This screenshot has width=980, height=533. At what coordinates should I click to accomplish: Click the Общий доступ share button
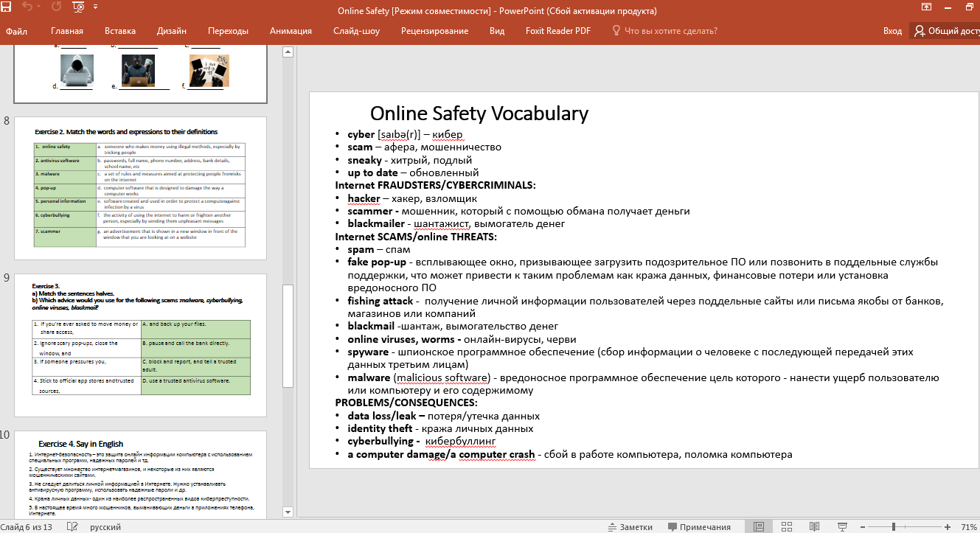tap(947, 31)
